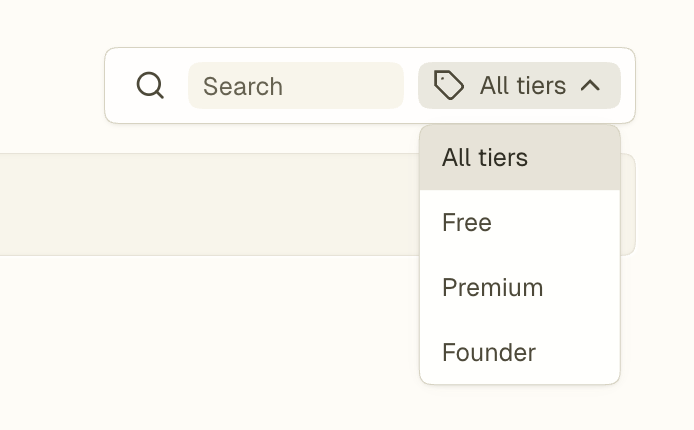The image size is (694, 430).
Task: Focus the Search input field
Action: pos(296,86)
